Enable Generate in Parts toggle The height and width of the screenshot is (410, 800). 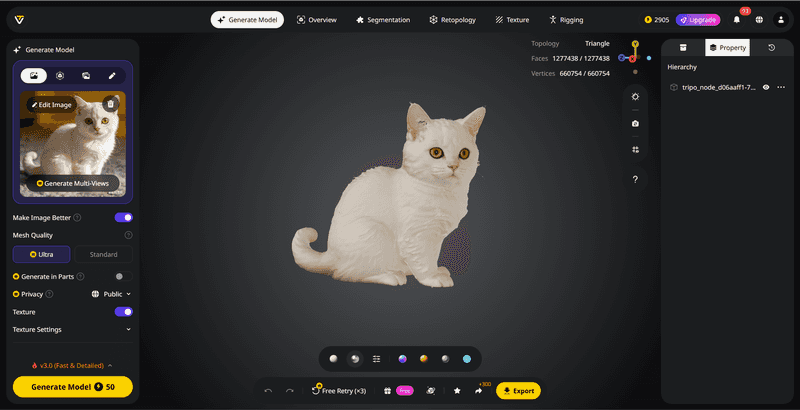[x=122, y=276]
